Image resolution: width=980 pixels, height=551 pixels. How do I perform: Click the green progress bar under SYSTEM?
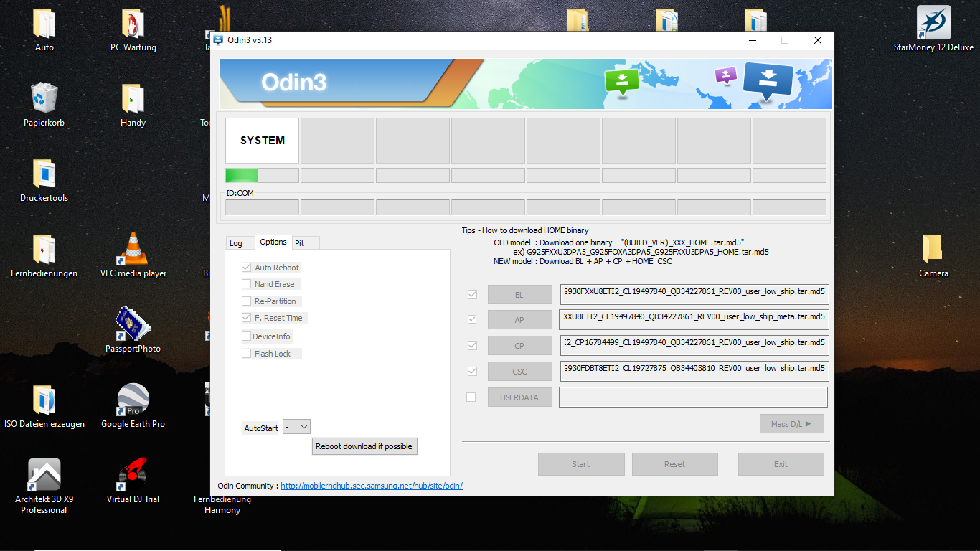point(262,176)
